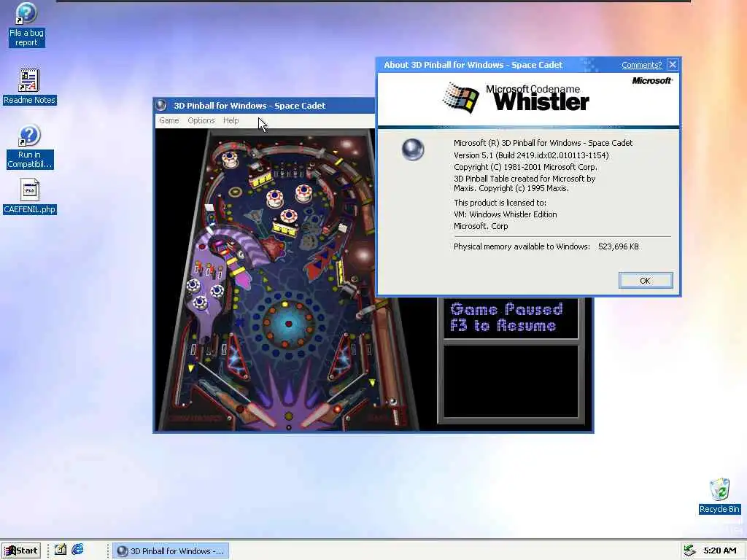The image size is (747, 560).
Task: Close the About 3D Pinball dialog
Action: pos(672,65)
